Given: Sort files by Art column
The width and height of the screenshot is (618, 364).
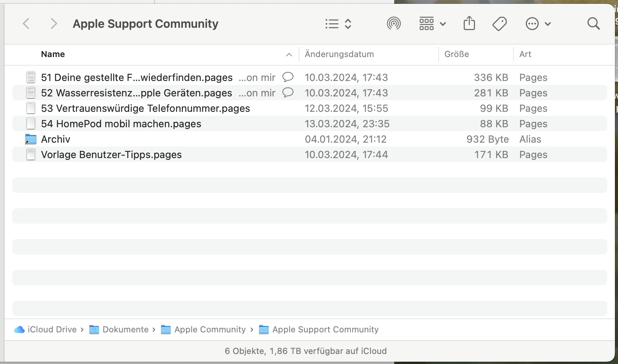Looking at the screenshot, I should coord(525,54).
